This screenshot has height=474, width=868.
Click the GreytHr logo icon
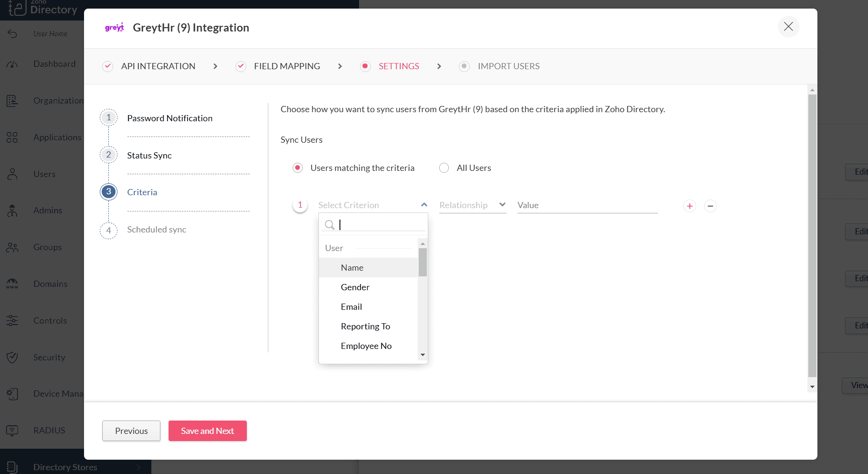point(115,28)
